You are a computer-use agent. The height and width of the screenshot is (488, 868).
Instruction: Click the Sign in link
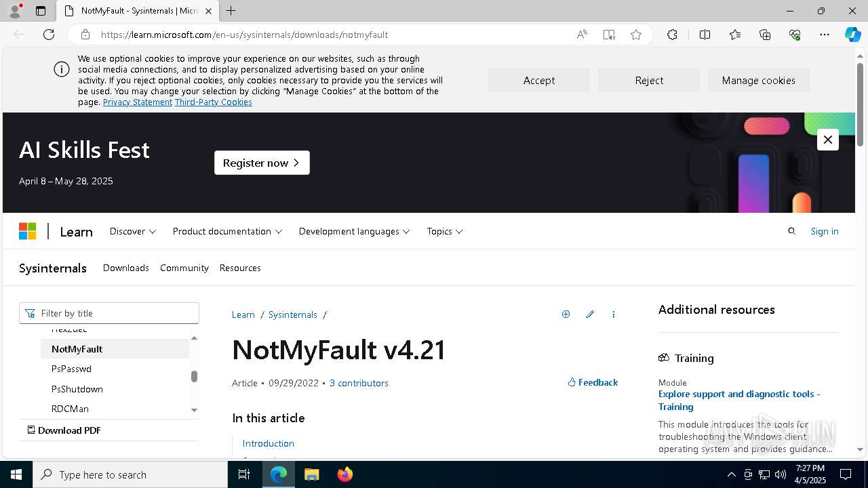[825, 231]
